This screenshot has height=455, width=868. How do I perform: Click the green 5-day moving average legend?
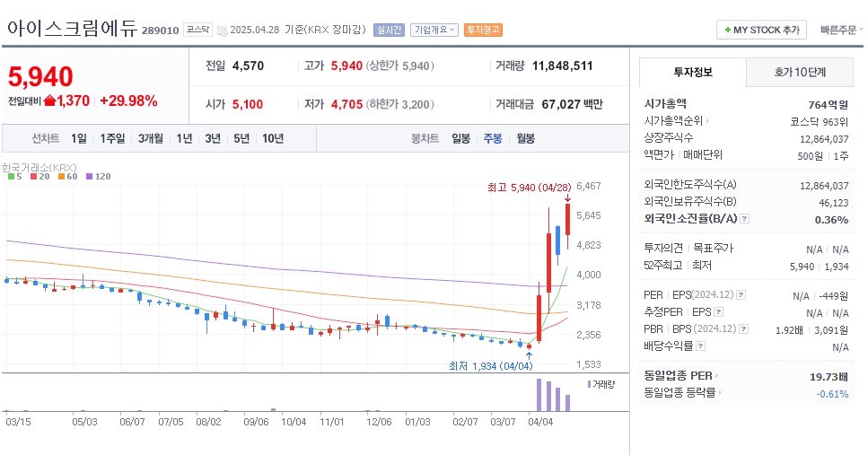(x=15, y=177)
